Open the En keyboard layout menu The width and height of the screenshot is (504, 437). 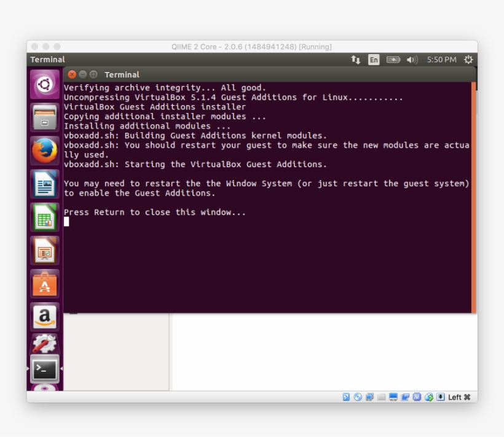pyautogui.click(x=374, y=60)
